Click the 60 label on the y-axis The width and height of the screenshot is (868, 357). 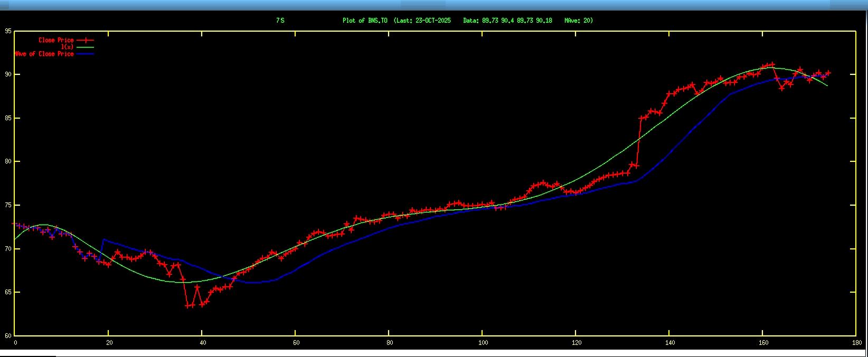click(7, 335)
